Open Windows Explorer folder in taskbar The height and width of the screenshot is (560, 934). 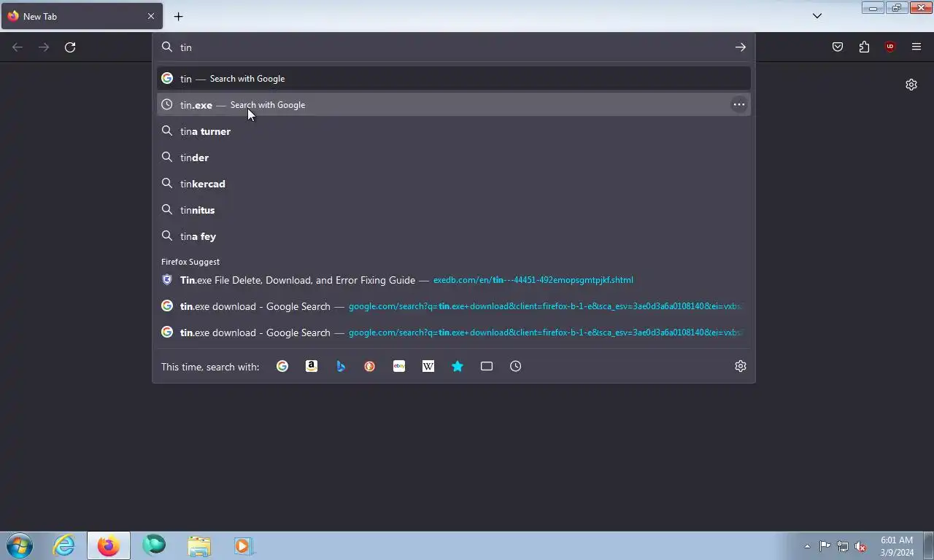coord(199,545)
